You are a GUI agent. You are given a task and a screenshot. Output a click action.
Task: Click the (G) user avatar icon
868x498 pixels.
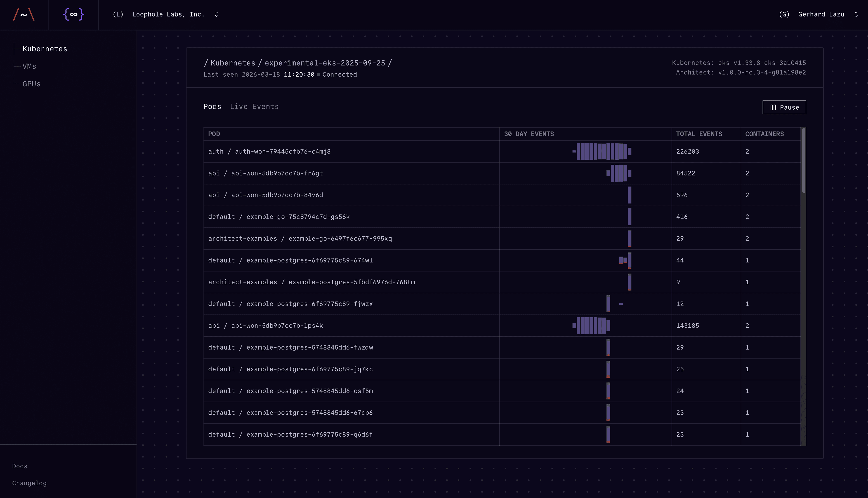click(784, 14)
